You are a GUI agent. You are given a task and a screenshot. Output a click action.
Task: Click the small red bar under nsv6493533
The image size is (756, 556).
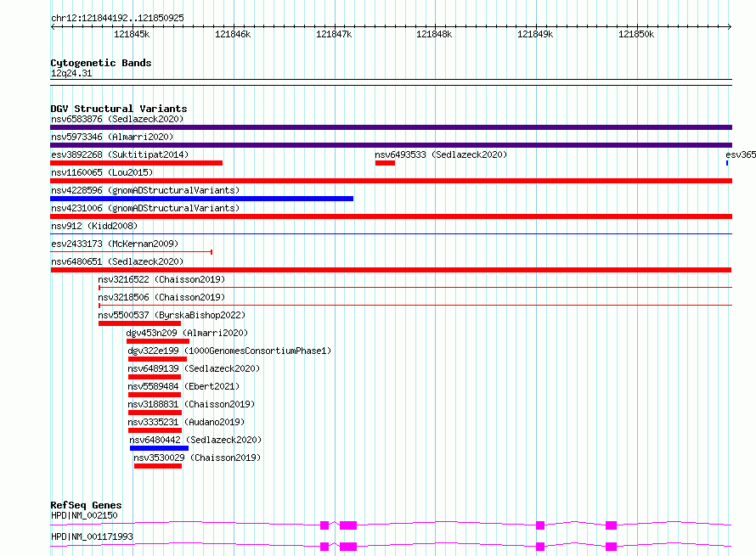386,163
